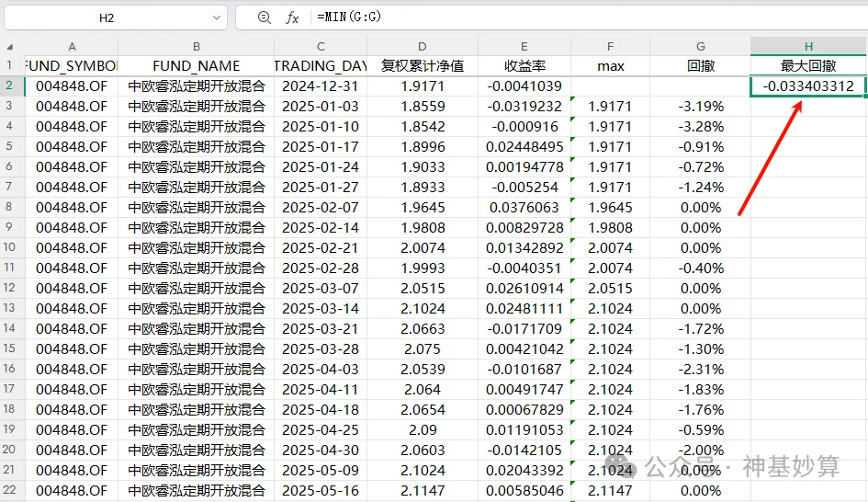
Task: Select column D header
Action: coord(423,47)
